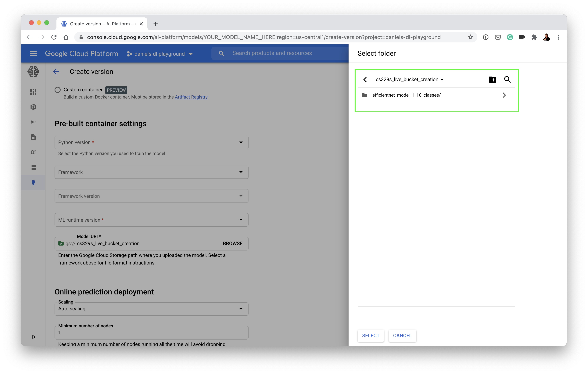Open the Google Cloud navigation menu
This screenshot has height=374, width=588.
tap(33, 53)
